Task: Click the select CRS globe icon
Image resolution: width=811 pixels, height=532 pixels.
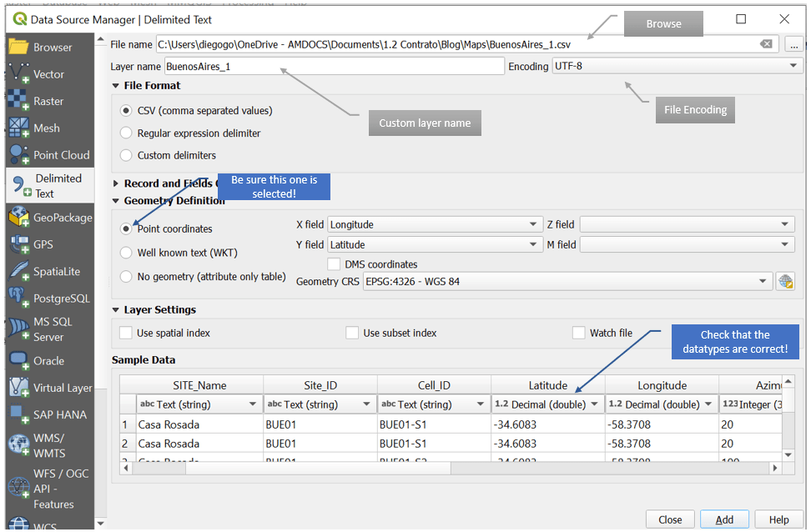Action: [784, 282]
